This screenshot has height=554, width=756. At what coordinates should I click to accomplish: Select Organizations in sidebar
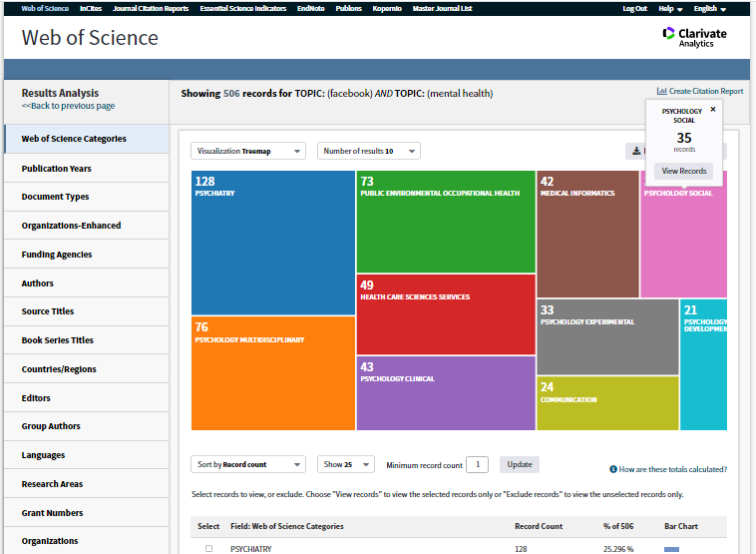tap(87, 541)
